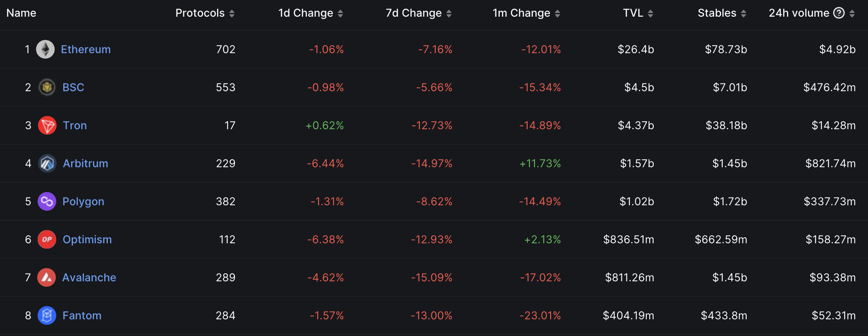Sort by 24h volume column arrows
Screen dimensions: 868x336
(852, 14)
